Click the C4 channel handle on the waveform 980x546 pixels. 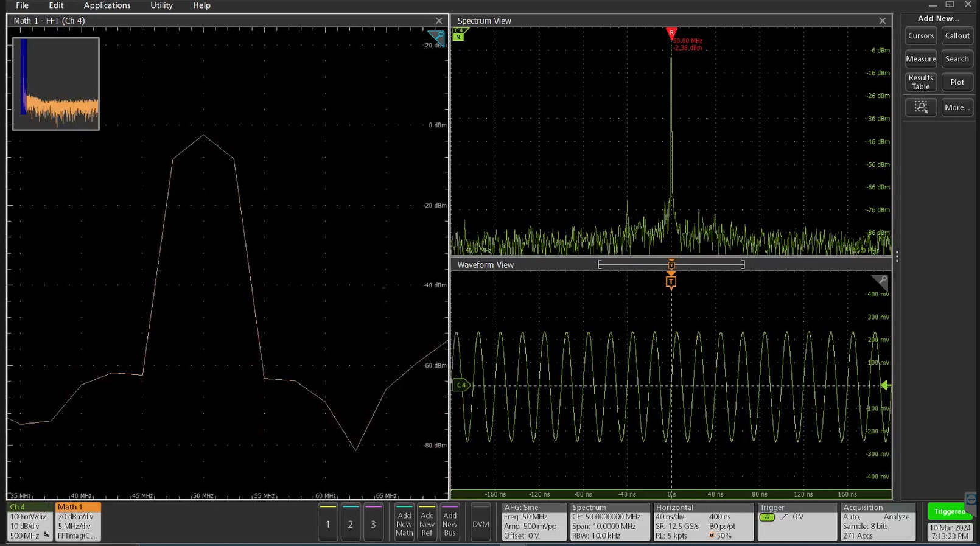coord(461,385)
